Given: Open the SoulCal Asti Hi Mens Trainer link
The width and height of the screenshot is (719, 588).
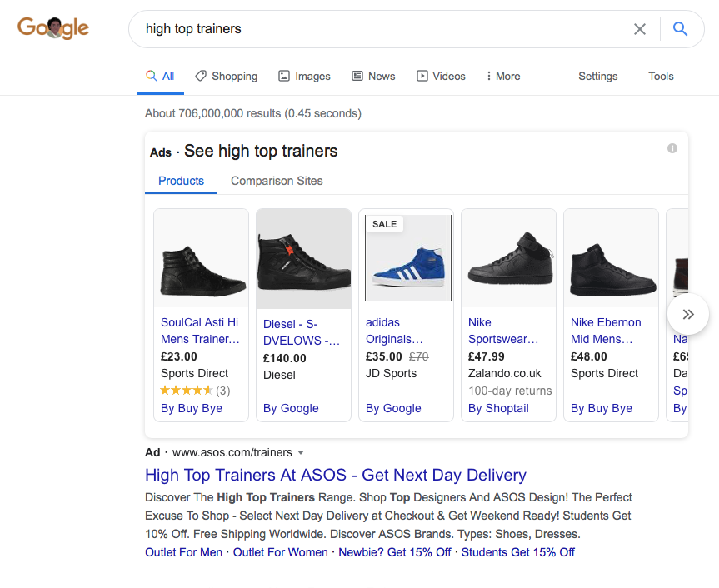Looking at the screenshot, I should tap(200, 331).
